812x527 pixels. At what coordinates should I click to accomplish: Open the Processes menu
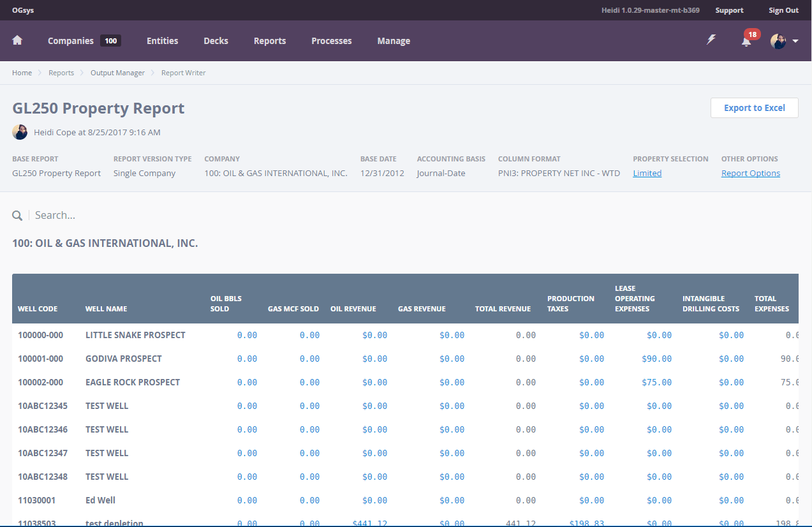(x=331, y=41)
